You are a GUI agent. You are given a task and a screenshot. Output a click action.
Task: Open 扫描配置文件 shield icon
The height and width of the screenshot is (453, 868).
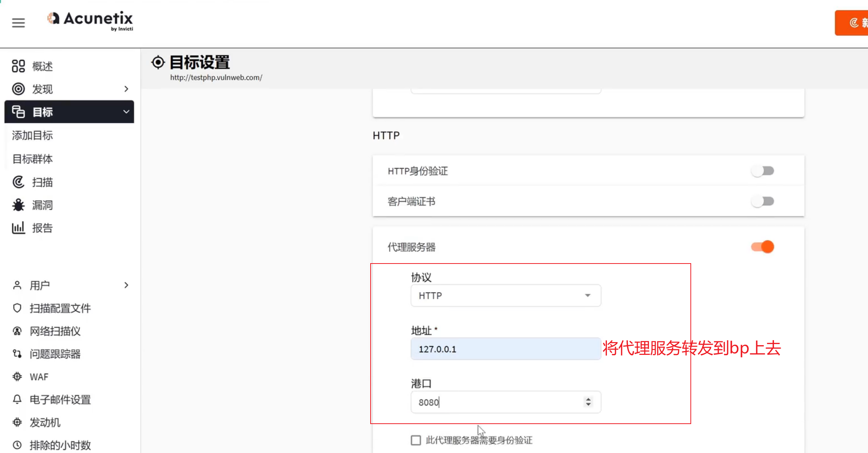[x=17, y=308]
